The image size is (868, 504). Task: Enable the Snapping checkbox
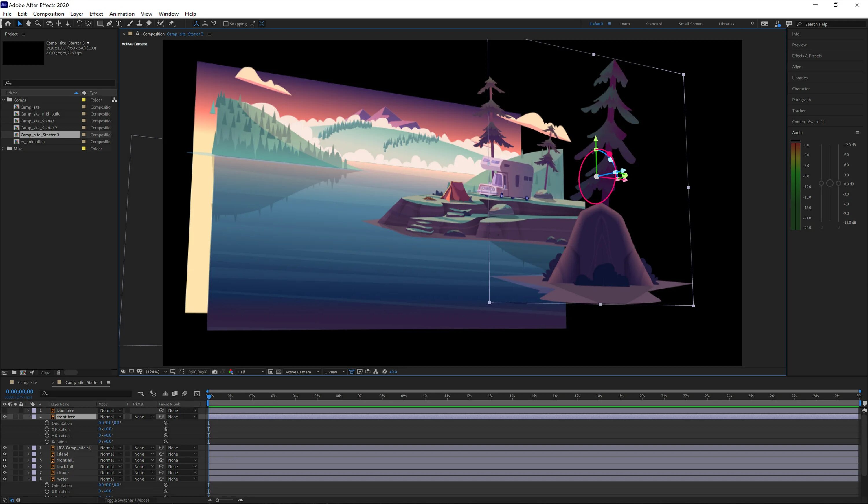(226, 24)
